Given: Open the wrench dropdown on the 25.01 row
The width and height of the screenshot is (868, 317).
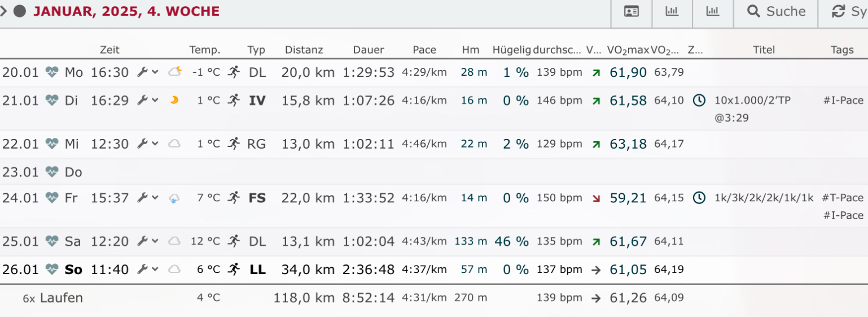Looking at the screenshot, I should (148, 241).
